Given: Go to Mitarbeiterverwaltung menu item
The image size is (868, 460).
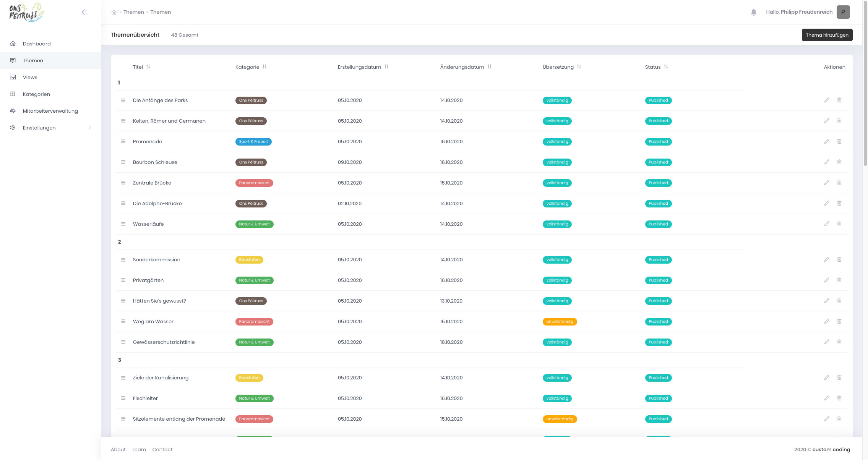Looking at the screenshot, I should pyautogui.click(x=50, y=111).
